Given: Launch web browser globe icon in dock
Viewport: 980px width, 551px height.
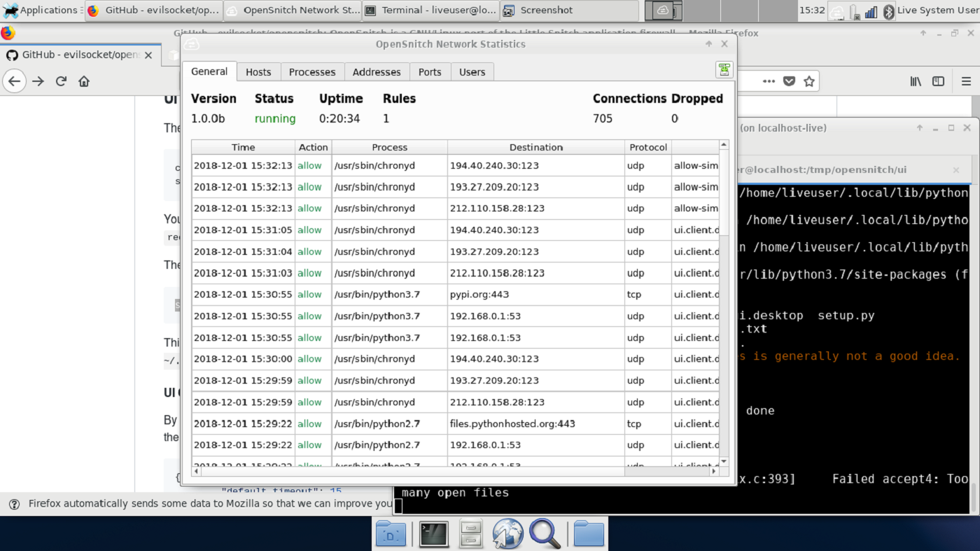Looking at the screenshot, I should tap(507, 534).
